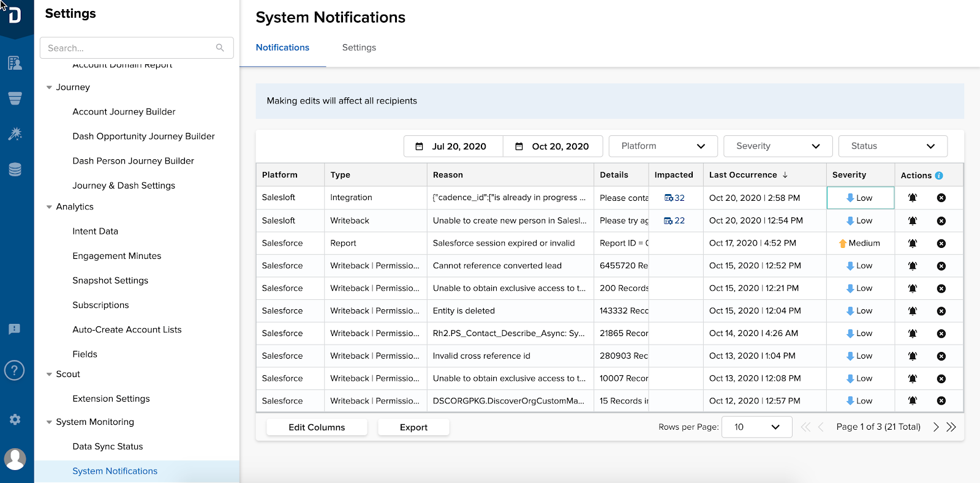Image resolution: width=980 pixels, height=483 pixels.
Task: Click the info icon next to Actions header
Action: [x=939, y=176]
